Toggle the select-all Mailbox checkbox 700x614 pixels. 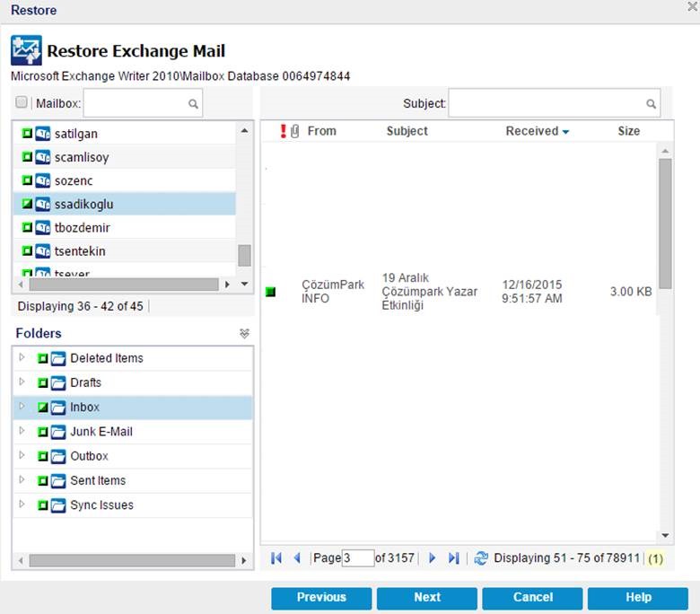click(x=22, y=102)
